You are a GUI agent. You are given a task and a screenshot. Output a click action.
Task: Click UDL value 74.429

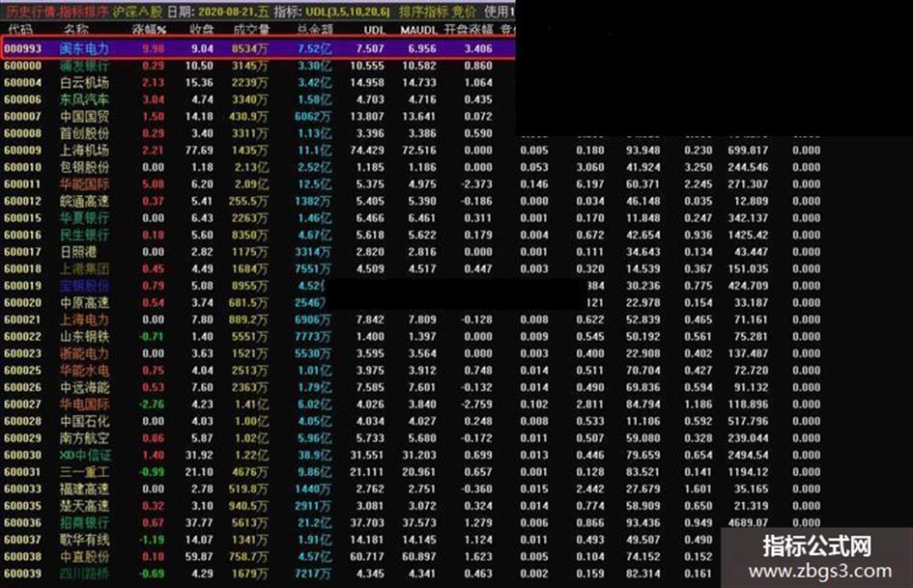(x=367, y=151)
